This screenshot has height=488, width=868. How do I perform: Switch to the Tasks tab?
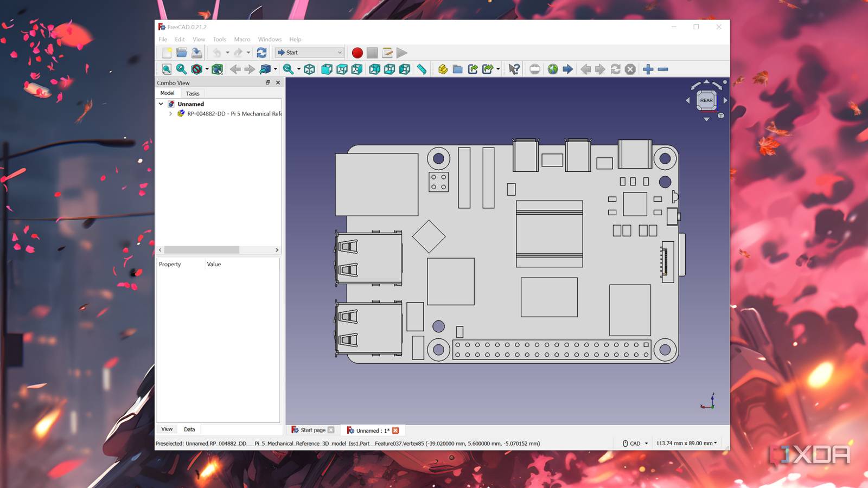click(193, 93)
